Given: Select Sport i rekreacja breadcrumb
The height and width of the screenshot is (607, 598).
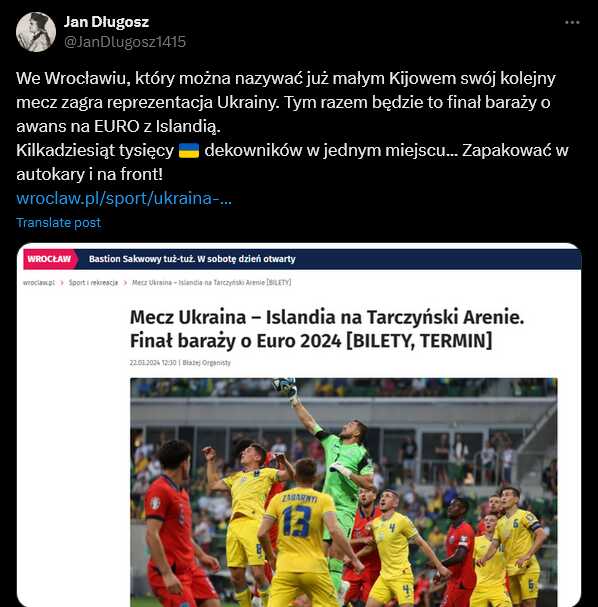Looking at the screenshot, I should (93, 283).
